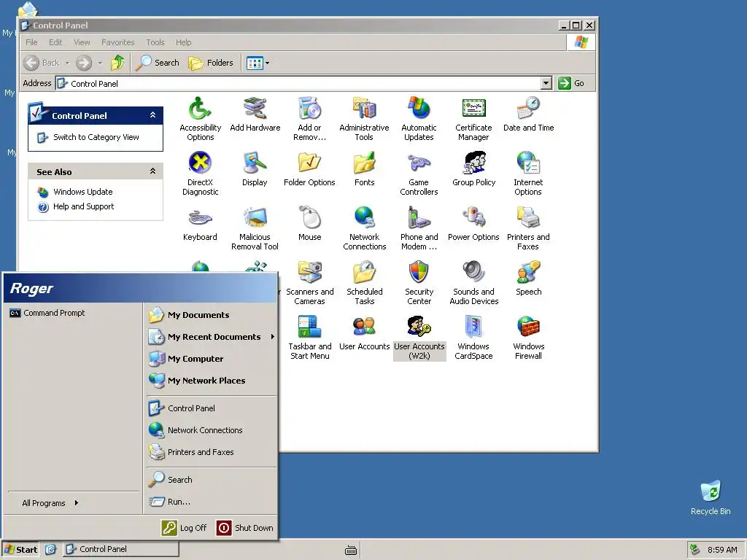The width and height of the screenshot is (747, 560).
Task: Click Switch to Category View link
Action: [x=96, y=137]
